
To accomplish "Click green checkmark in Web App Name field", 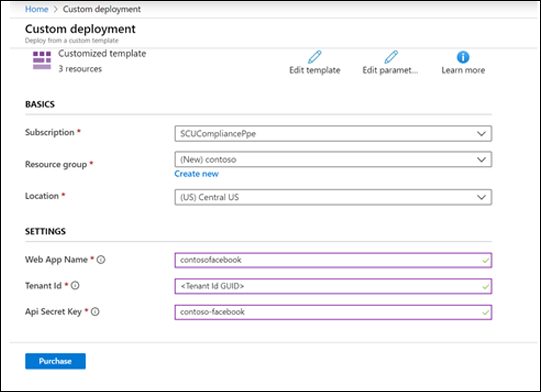I will 485,261.
